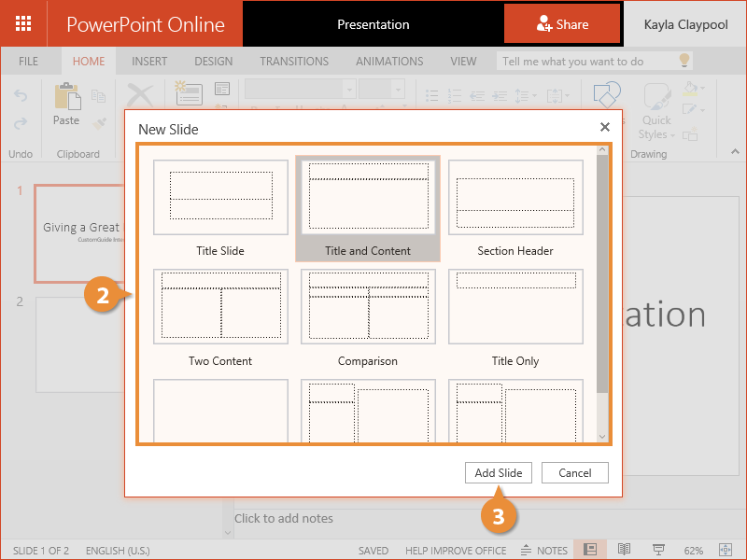Click the Add Slide button
Viewport: 747px width, 560px height.
[x=498, y=473]
